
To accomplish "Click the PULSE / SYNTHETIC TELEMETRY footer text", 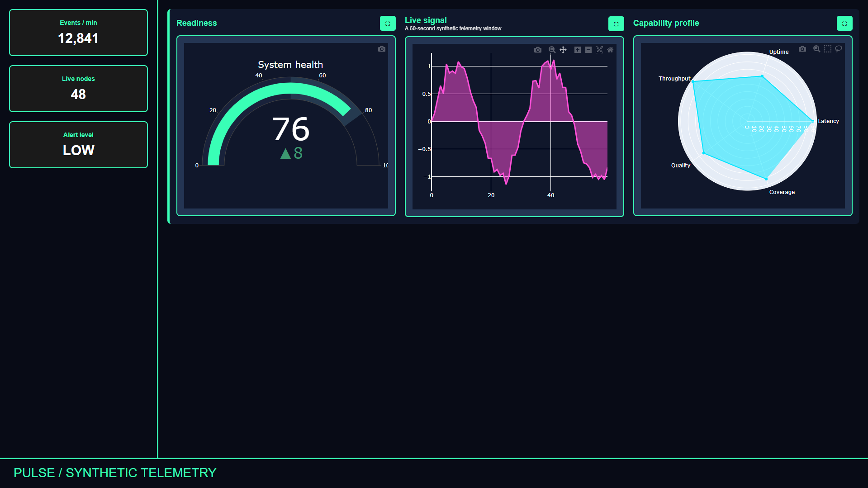I will click(115, 473).
